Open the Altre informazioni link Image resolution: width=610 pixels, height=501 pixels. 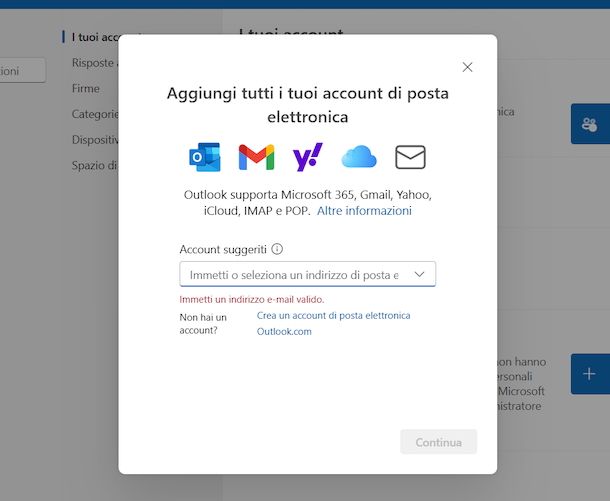coord(364,210)
